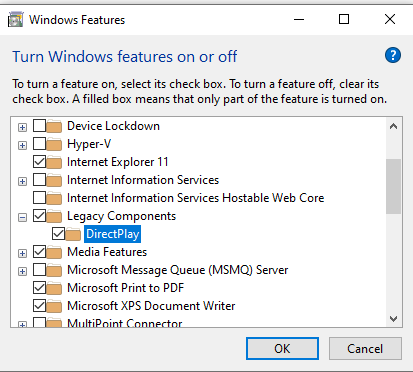
Task: Click the Cancel button
Action: (x=365, y=349)
